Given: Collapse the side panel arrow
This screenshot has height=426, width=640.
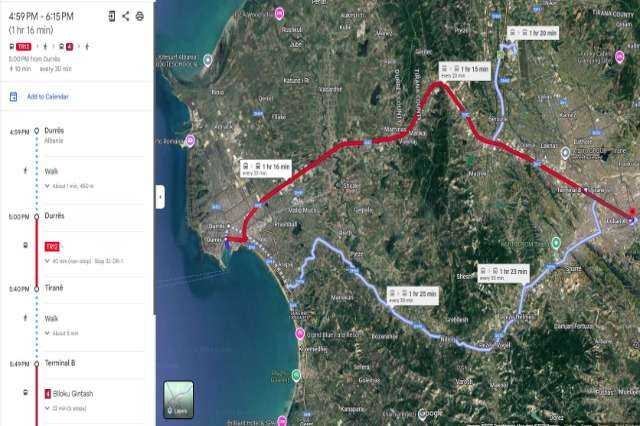Looking at the screenshot, I should (160, 197).
